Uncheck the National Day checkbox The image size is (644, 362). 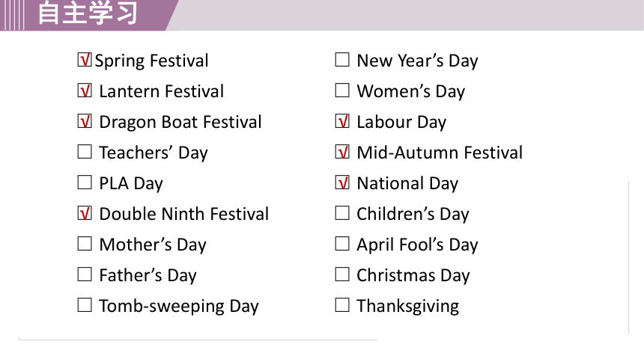[x=342, y=182]
